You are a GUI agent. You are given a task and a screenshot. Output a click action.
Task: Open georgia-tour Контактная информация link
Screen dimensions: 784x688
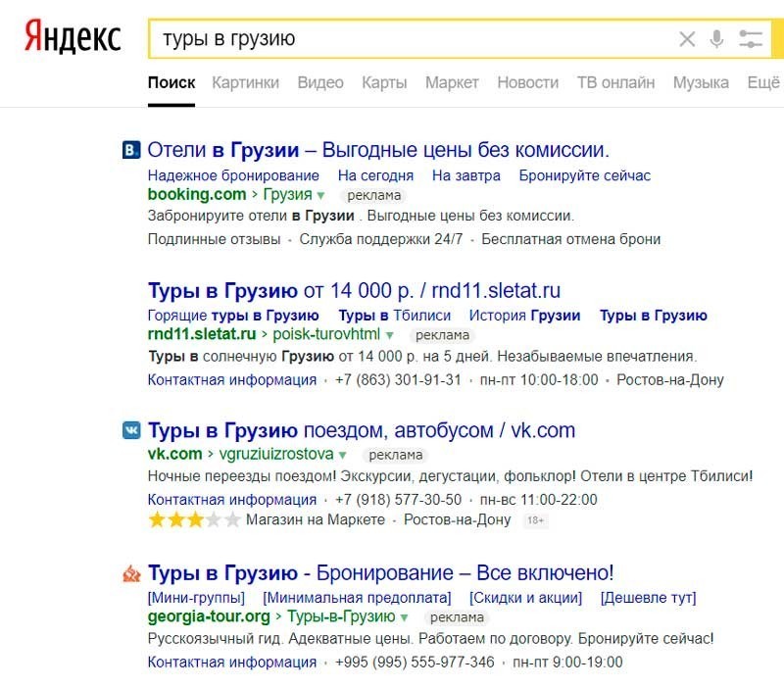click(x=232, y=663)
